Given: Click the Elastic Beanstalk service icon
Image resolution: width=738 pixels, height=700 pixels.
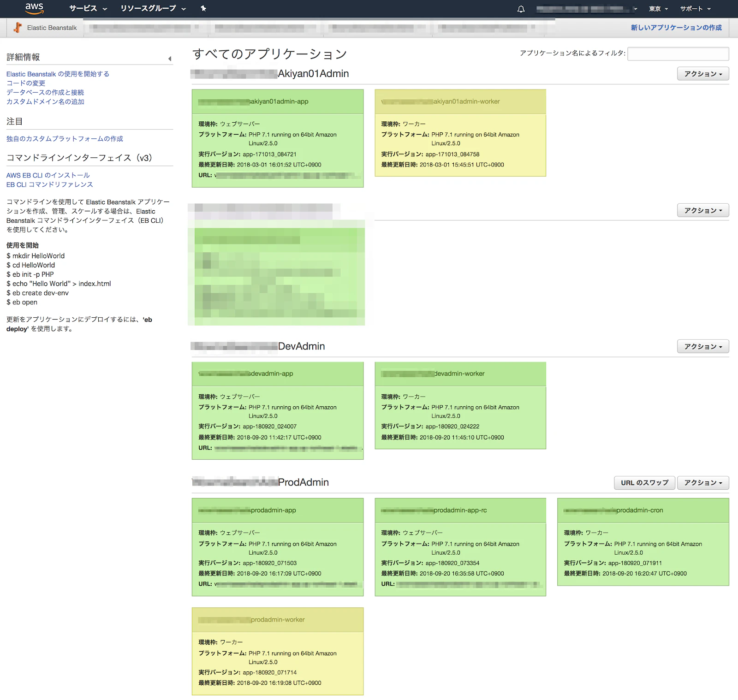Looking at the screenshot, I should point(18,28).
